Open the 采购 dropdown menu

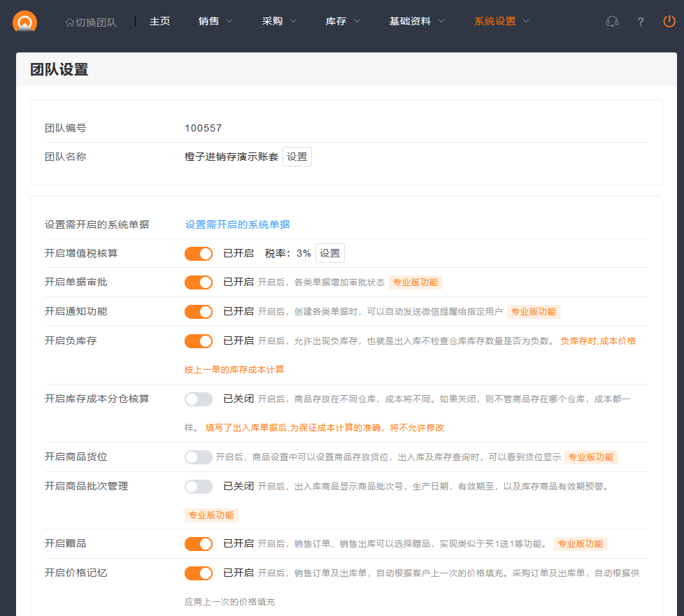279,21
